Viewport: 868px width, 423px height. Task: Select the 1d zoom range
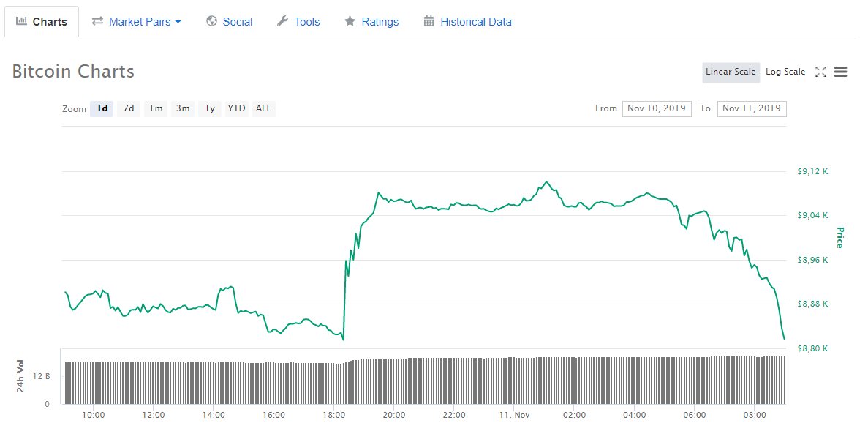pyautogui.click(x=102, y=108)
